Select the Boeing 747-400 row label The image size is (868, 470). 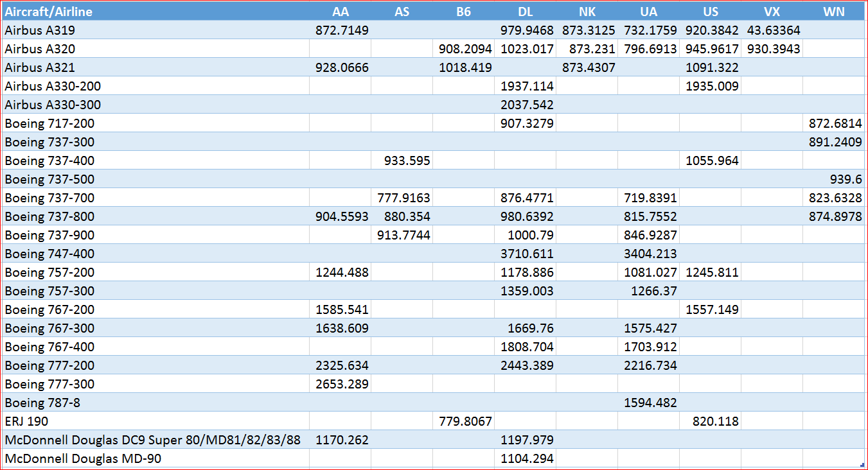tap(46, 253)
